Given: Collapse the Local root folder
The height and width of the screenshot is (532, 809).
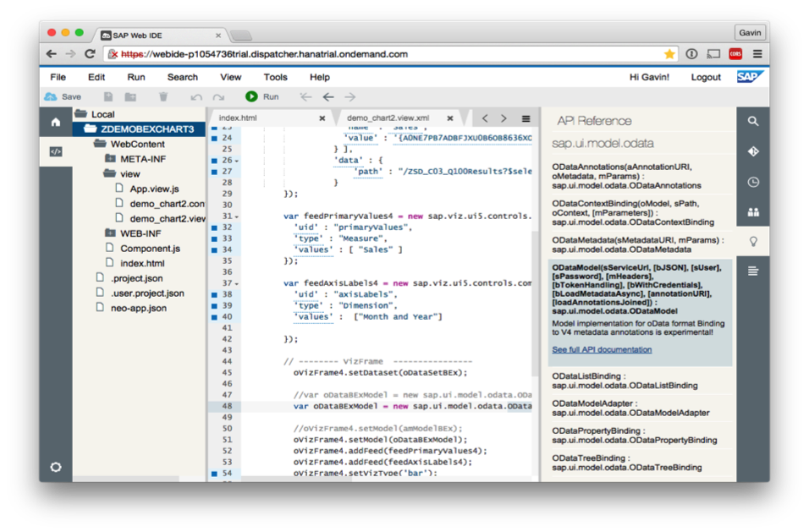Looking at the screenshot, I should [80, 113].
